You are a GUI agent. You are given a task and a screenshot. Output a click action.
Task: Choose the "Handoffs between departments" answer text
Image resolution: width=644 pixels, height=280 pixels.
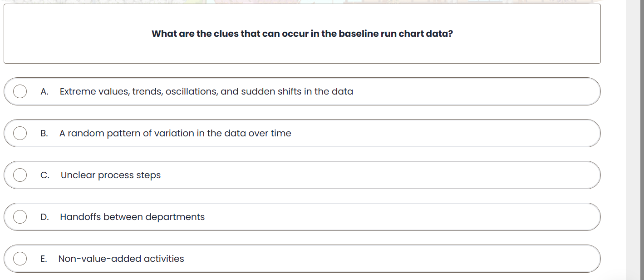132,217
